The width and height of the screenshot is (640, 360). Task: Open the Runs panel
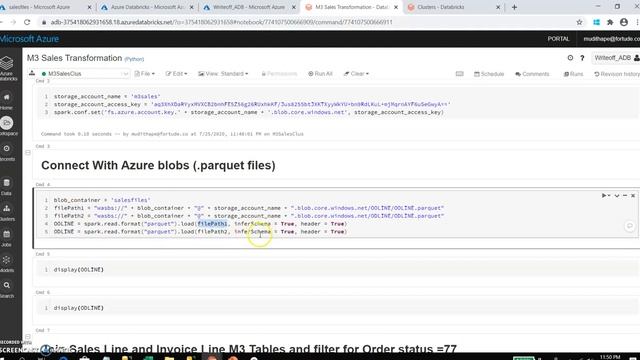tap(573, 74)
